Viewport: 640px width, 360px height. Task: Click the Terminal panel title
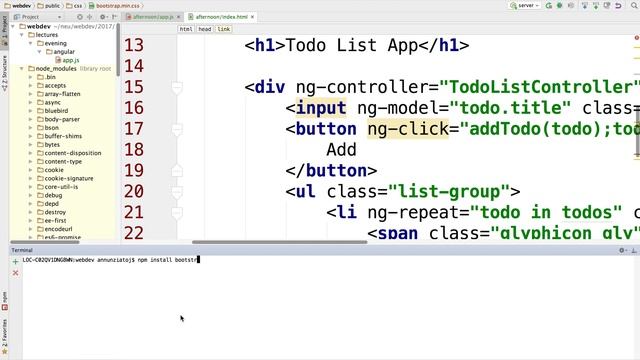(22, 250)
